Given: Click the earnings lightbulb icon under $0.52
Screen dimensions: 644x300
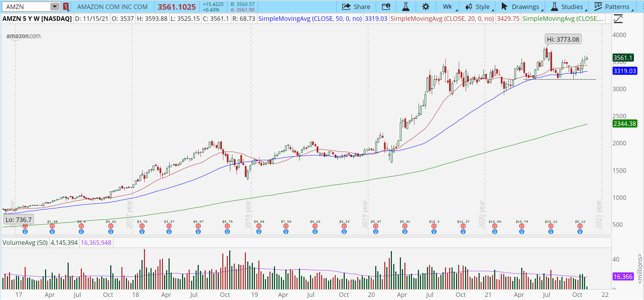Looking at the screenshot, I should click(x=111, y=232).
